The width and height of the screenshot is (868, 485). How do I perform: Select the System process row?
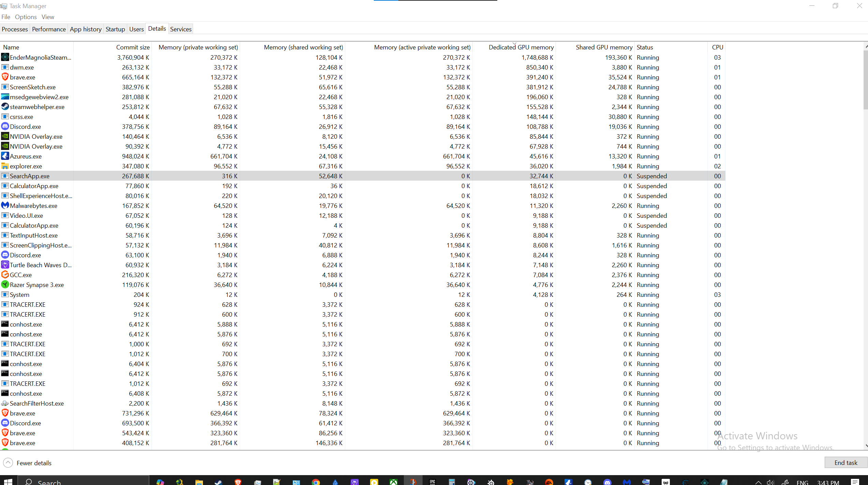[x=363, y=294]
